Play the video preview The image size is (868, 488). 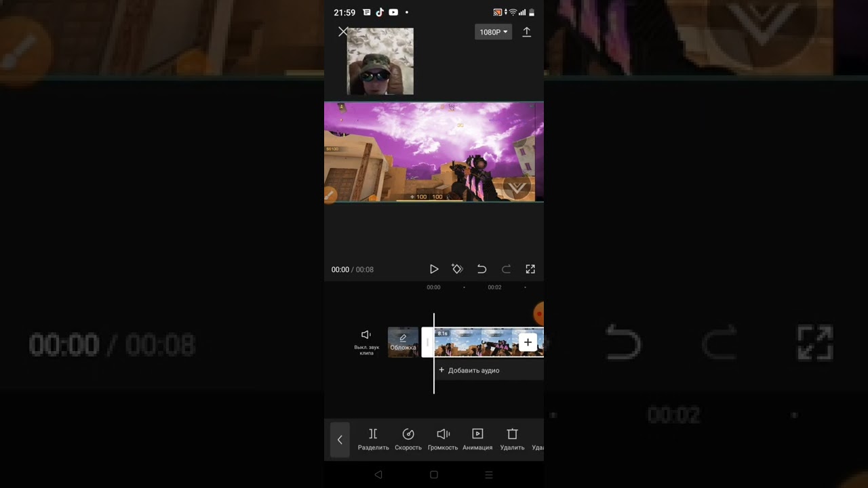(x=434, y=269)
